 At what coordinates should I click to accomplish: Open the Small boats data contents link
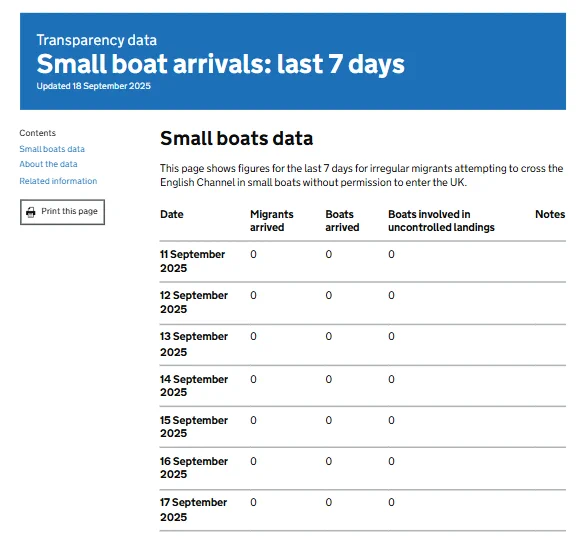pos(52,149)
